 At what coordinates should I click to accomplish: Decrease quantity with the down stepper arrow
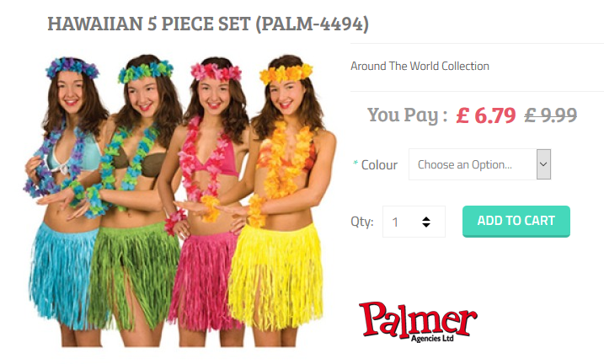426,225
